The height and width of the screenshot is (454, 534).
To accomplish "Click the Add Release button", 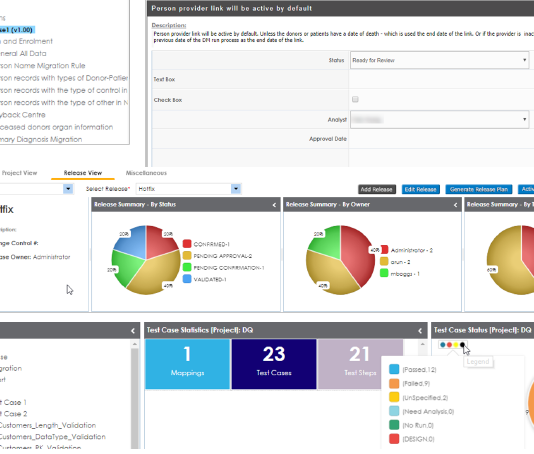I will pyautogui.click(x=377, y=189).
